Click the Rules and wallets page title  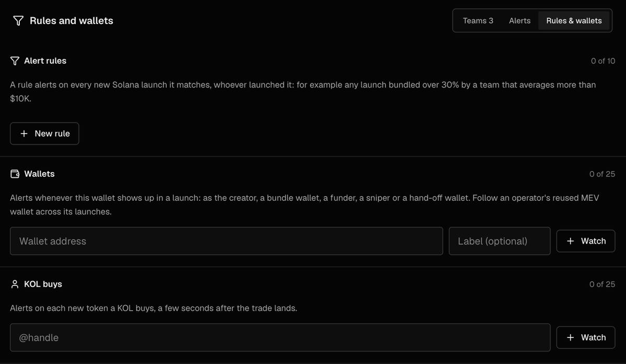tap(72, 21)
